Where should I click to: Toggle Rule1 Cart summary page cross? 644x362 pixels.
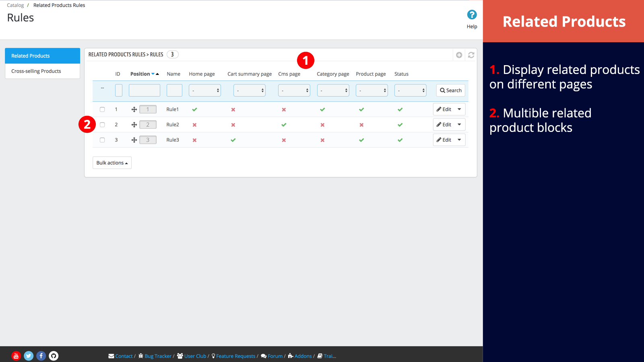pos(233,109)
